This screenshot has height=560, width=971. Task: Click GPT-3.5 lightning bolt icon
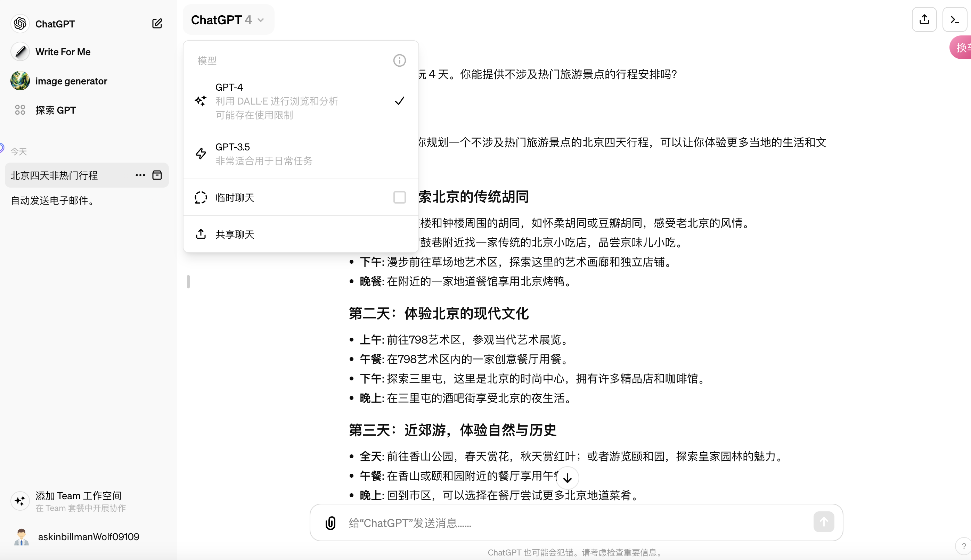coord(201,154)
